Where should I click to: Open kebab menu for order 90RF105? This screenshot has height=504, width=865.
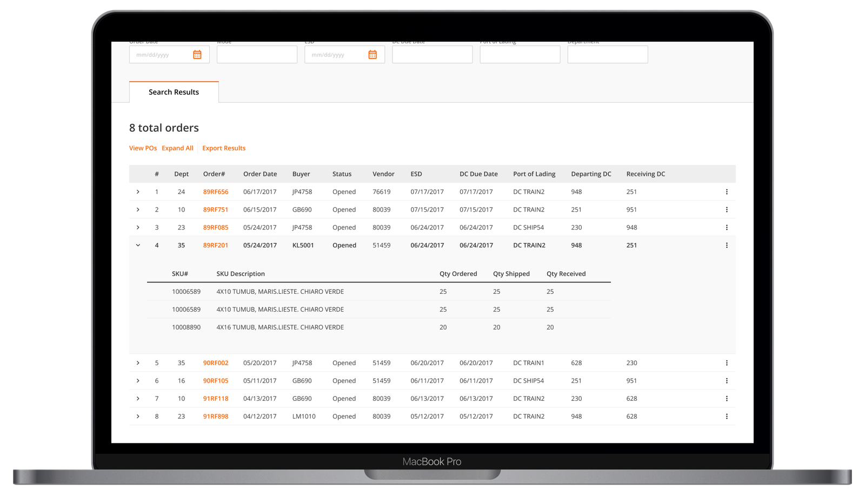(727, 381)
